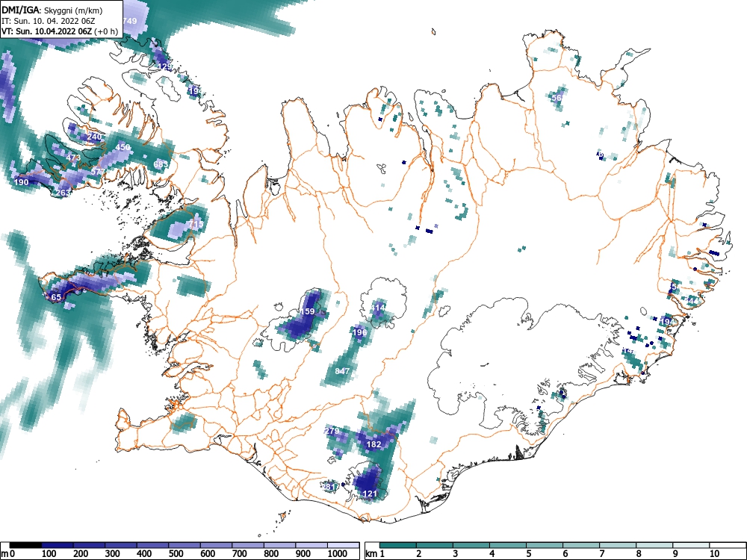Click the map label 847
The height and width of the screenshot is (560, 747).
tap(343, 371)
